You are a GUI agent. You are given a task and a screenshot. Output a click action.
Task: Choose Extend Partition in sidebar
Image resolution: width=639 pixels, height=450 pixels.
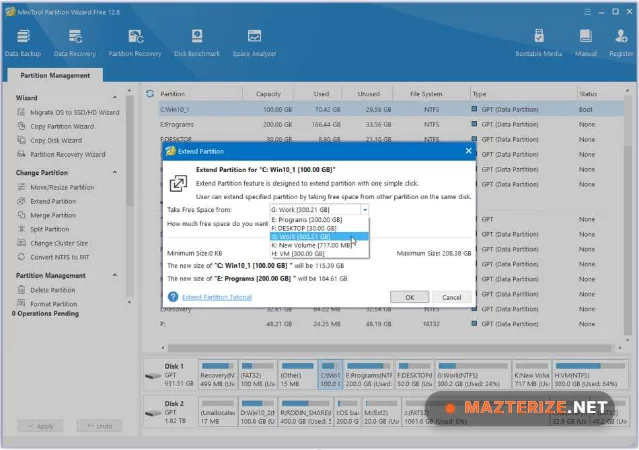pyautogui.click(x=46, y=201)
